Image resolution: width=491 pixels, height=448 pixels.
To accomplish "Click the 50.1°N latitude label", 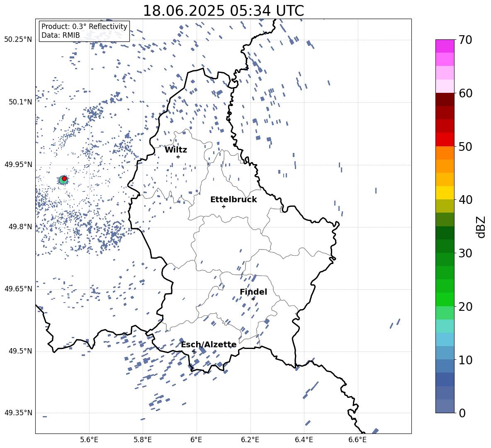I will click(20, 102).
